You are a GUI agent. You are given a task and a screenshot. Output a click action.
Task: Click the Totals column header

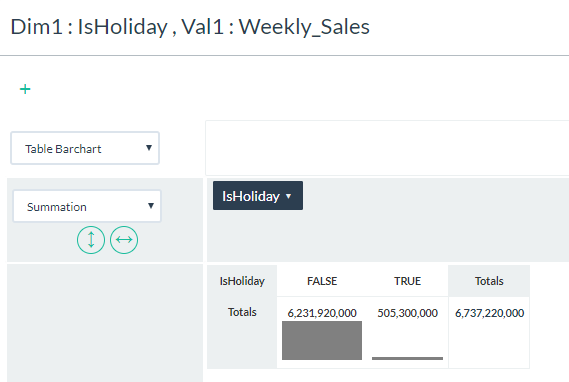tap(489, 281)
